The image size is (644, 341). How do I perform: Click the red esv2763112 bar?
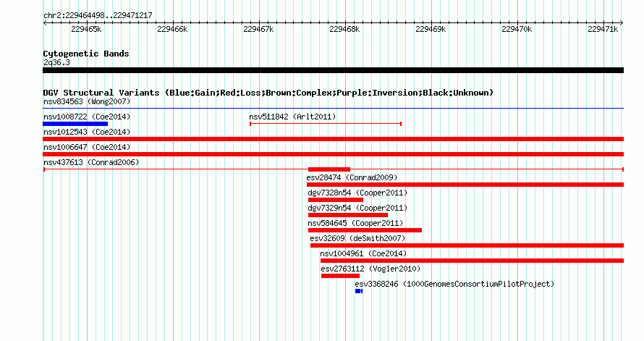pyautogui.click(x=340, y=276)
